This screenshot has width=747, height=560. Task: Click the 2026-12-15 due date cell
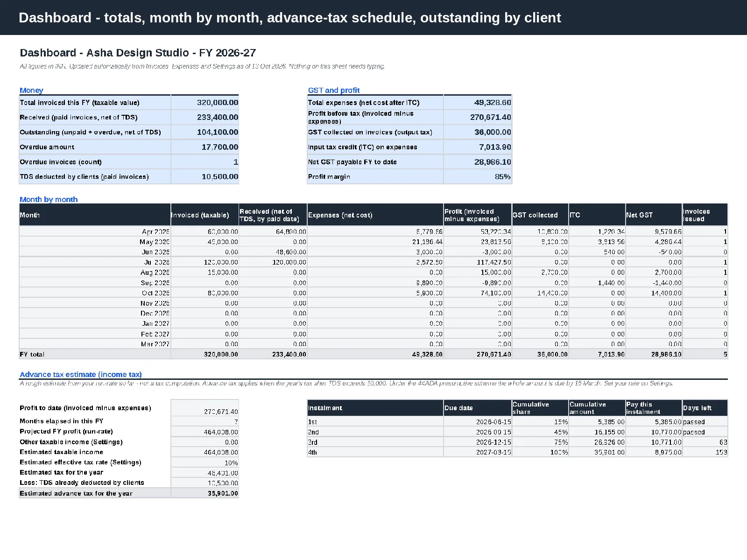coord(478,442)
